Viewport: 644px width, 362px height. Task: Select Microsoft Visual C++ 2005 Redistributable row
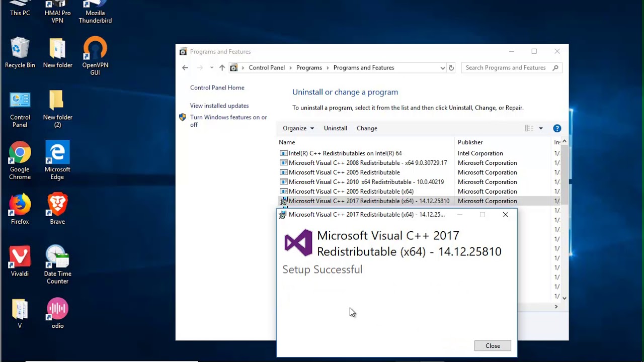click(344, 172)
